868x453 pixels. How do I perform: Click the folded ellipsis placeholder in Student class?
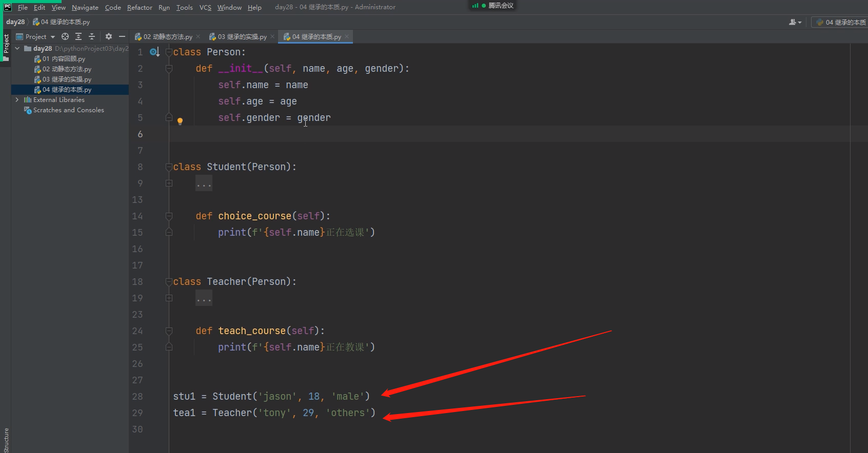pyautogui.click(x=204, y=183)
